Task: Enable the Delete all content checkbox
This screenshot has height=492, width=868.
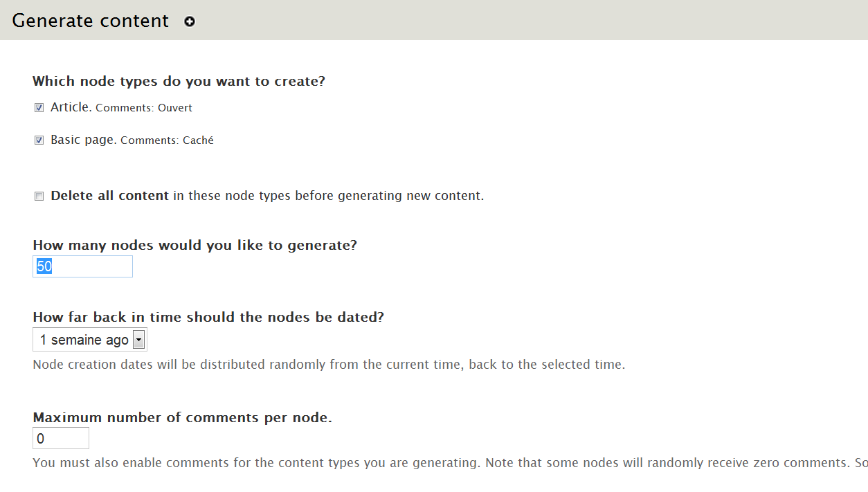Action: coord(39,197)
